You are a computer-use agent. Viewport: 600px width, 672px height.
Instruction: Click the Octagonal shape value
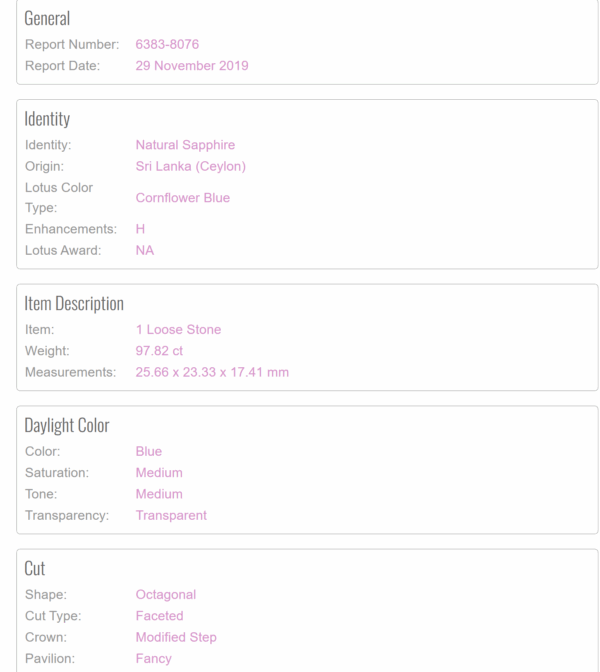[x=166, y=594]
